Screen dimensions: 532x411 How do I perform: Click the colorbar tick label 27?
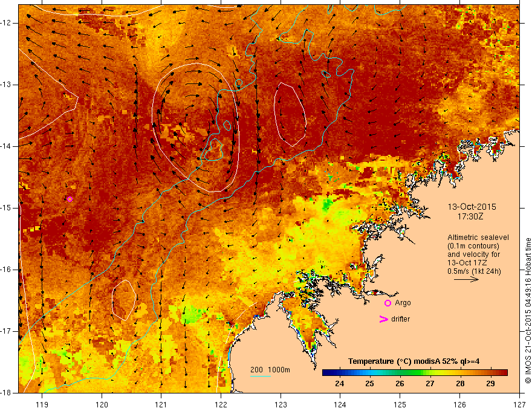coord(430,384)
